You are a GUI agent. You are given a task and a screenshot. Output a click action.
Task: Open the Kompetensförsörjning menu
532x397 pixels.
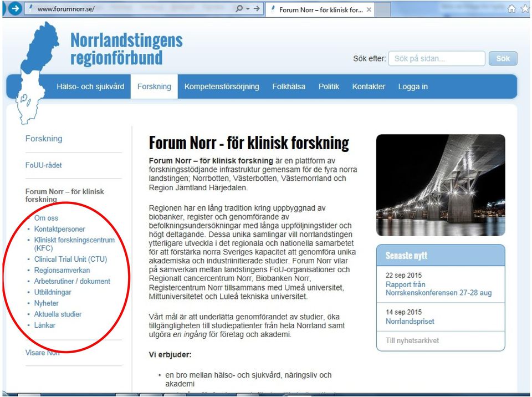click(x=222, y=86)
